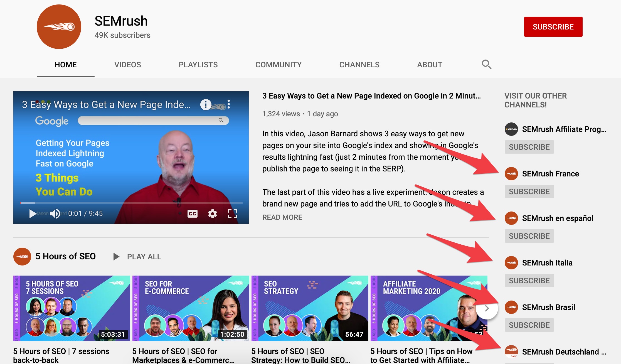Open SEMrush France channel name
The image size is (621, 364).
[550, 174]
